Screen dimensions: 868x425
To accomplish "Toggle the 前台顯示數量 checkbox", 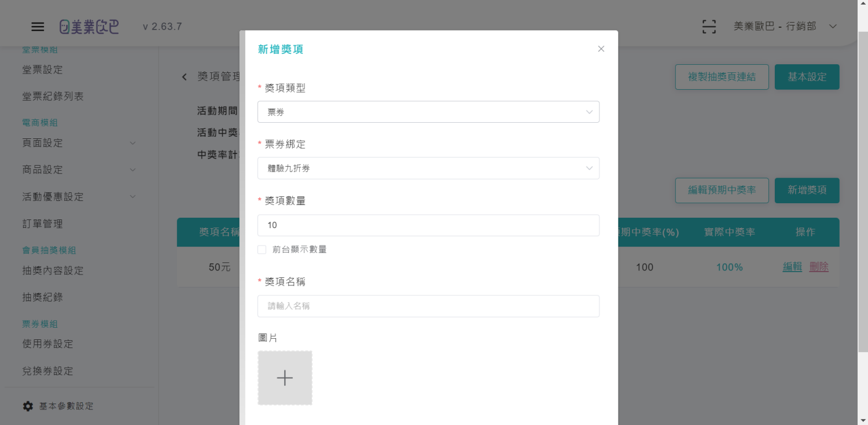I will 262,250.
